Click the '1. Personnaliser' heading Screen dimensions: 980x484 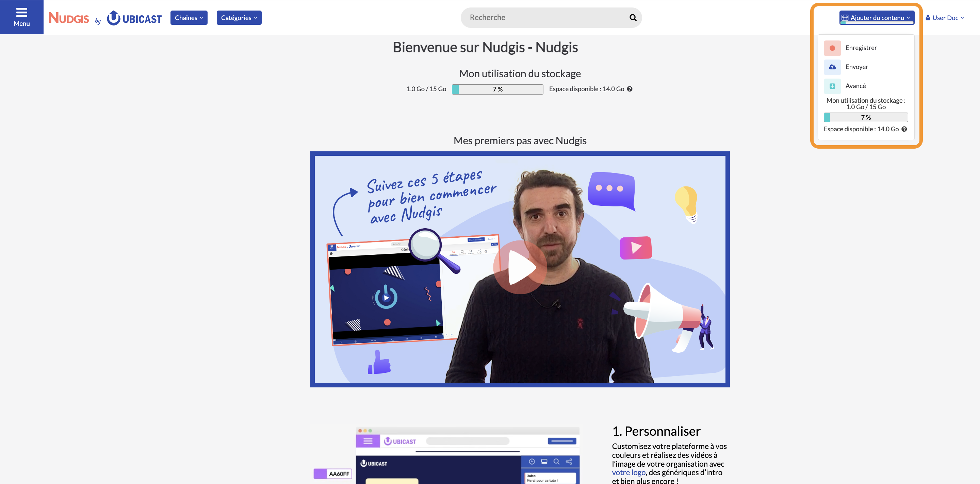coord(656,431)
